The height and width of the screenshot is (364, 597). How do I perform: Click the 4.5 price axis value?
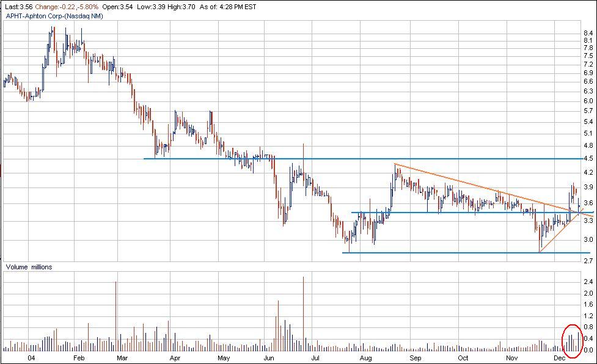point(588,159)
